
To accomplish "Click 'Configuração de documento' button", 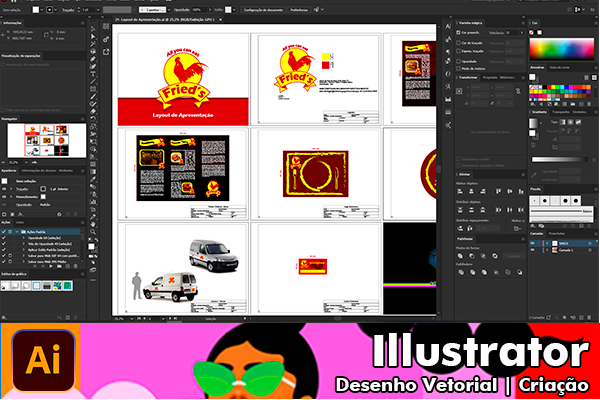I will click(x=263, y=10).
